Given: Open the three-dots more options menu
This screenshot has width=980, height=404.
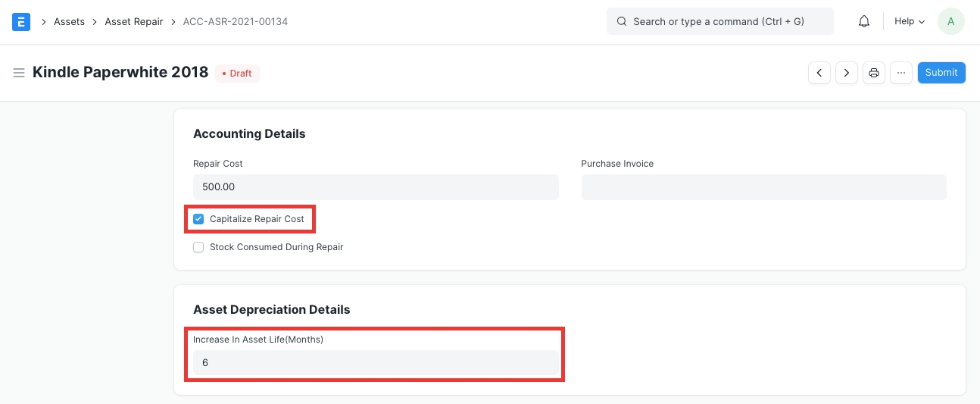Looking at the screenshot, I should 900,73.
